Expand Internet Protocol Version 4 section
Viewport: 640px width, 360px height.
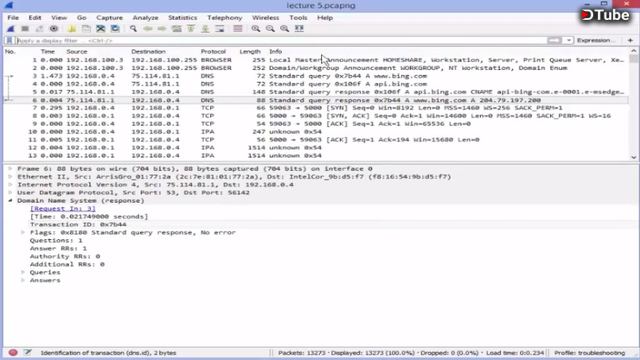pos(10,184)
